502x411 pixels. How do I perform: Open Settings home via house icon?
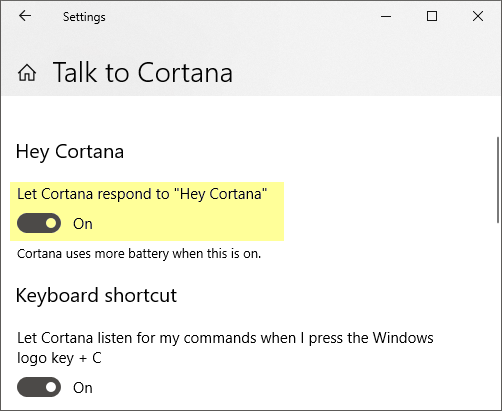click(27, 73)
